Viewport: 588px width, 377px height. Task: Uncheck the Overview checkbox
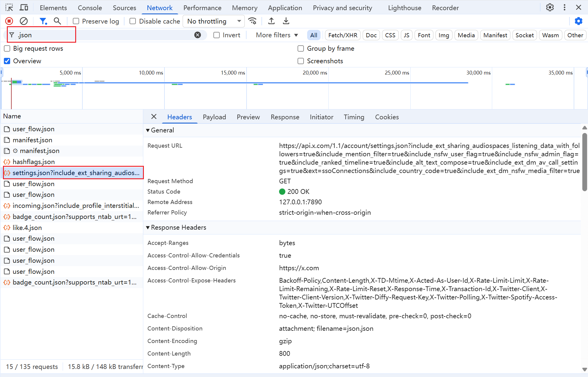7,61
